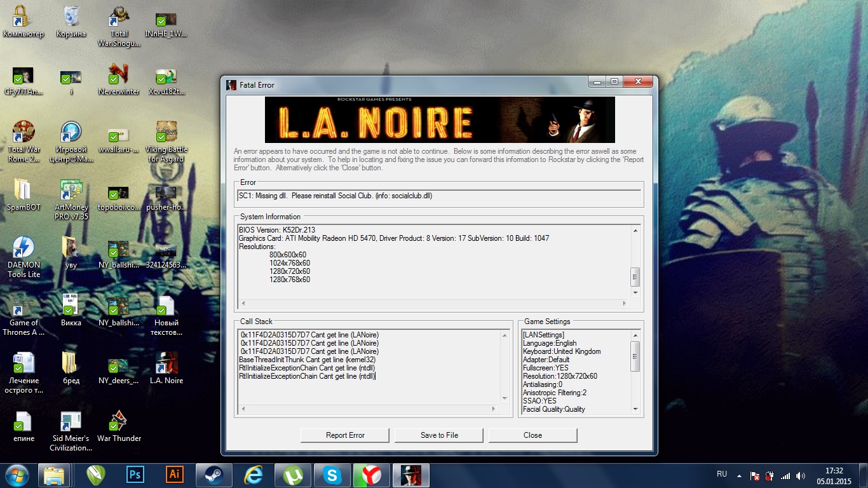The width and height of the screenshot is (868, 488).
Task: Select the DAEMON Tools Lite icon
Action: (x=24, y=257)
